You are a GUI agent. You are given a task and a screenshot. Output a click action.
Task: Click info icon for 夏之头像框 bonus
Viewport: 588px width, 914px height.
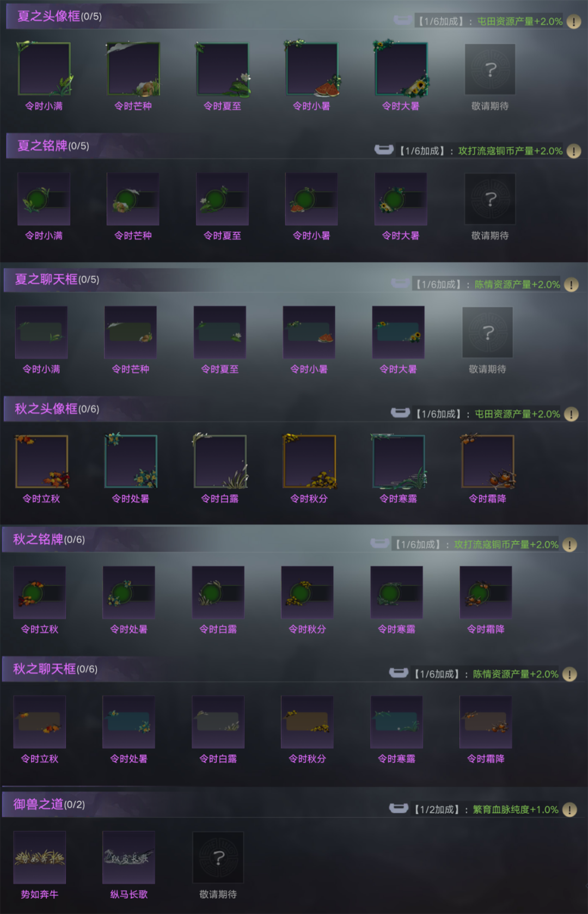click(573, 22)
